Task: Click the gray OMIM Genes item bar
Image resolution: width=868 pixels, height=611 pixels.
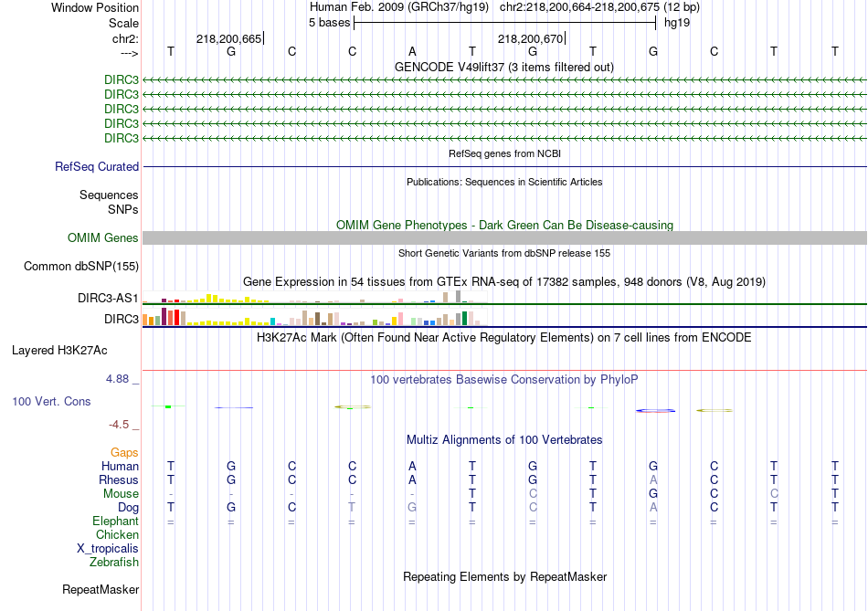Action: tap(505, 238)
